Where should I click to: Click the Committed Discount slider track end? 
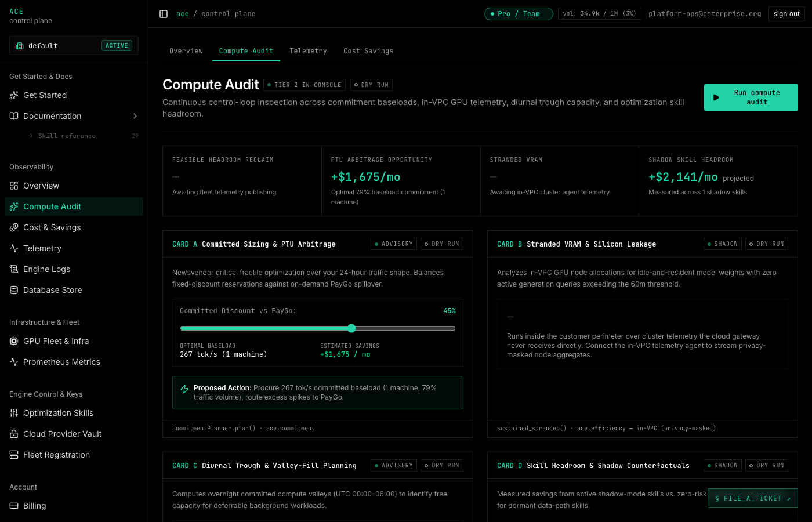(x=454, y=328)
